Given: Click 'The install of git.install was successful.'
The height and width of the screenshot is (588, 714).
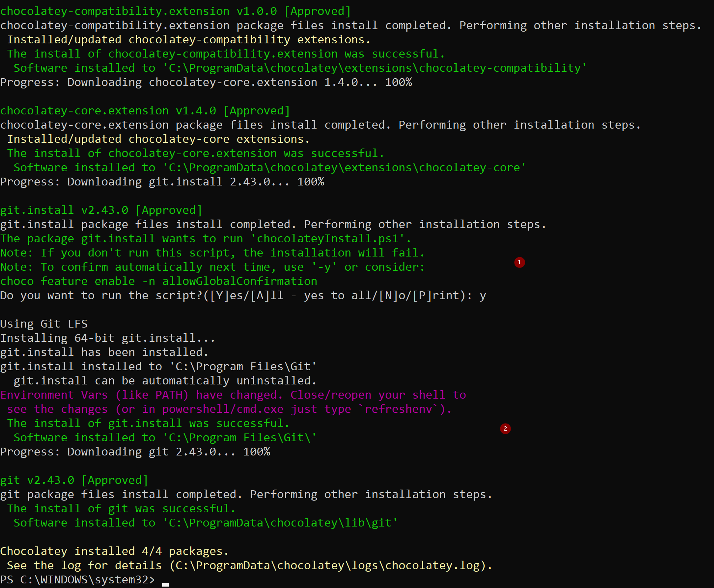Looking at the screenshot, I should click(x=148, y=424).
